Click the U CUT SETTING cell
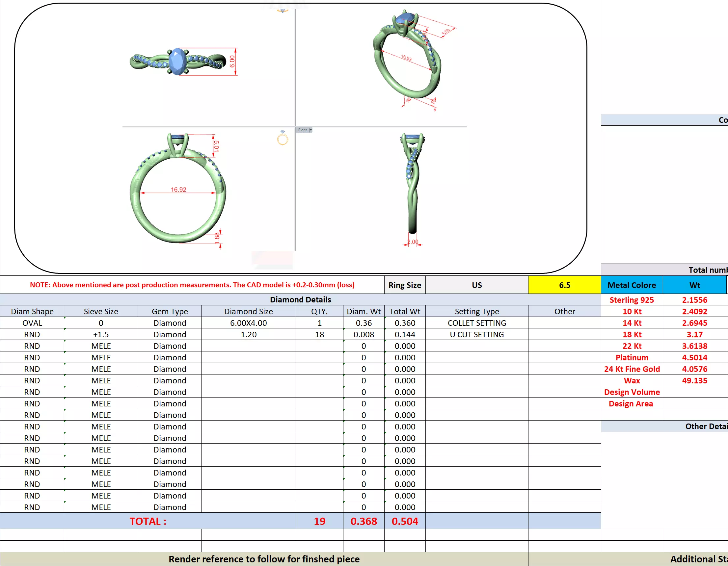This screenshot has height=566, width=728. [477, 334]
